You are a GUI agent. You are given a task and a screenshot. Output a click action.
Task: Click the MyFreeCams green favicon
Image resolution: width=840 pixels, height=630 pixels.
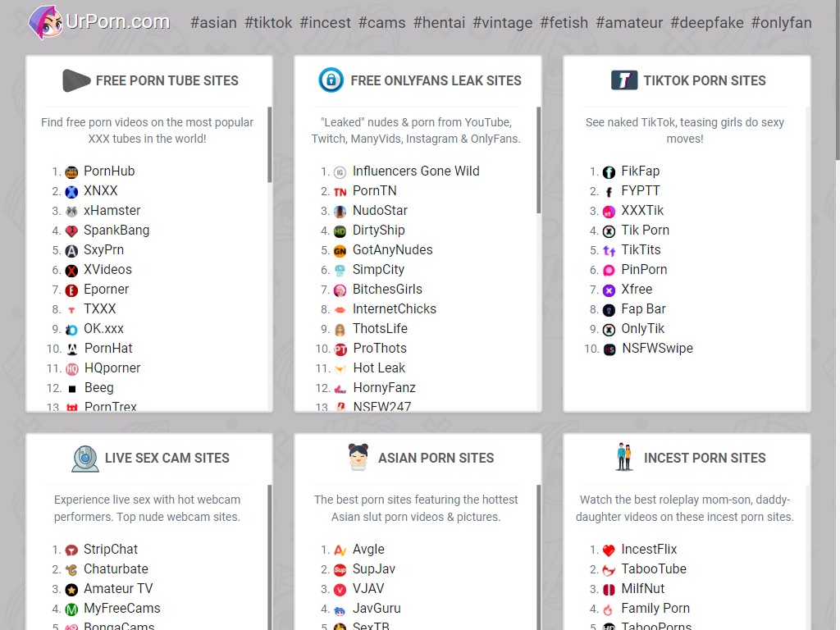(71, 609)
